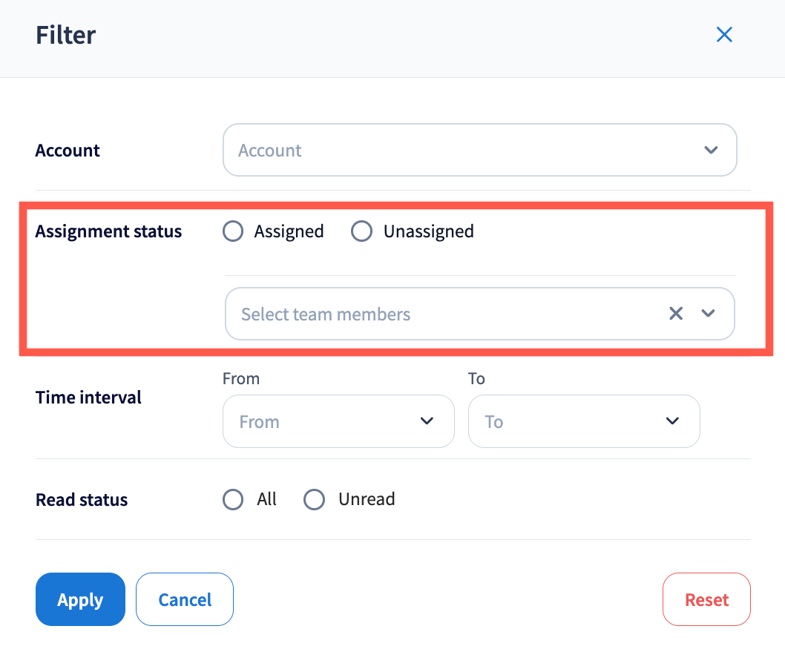The image size is (785, 672).
Task: Open the Account dropdown by its placeholder text
Action: pyautogui.click(x=270, y=151)
